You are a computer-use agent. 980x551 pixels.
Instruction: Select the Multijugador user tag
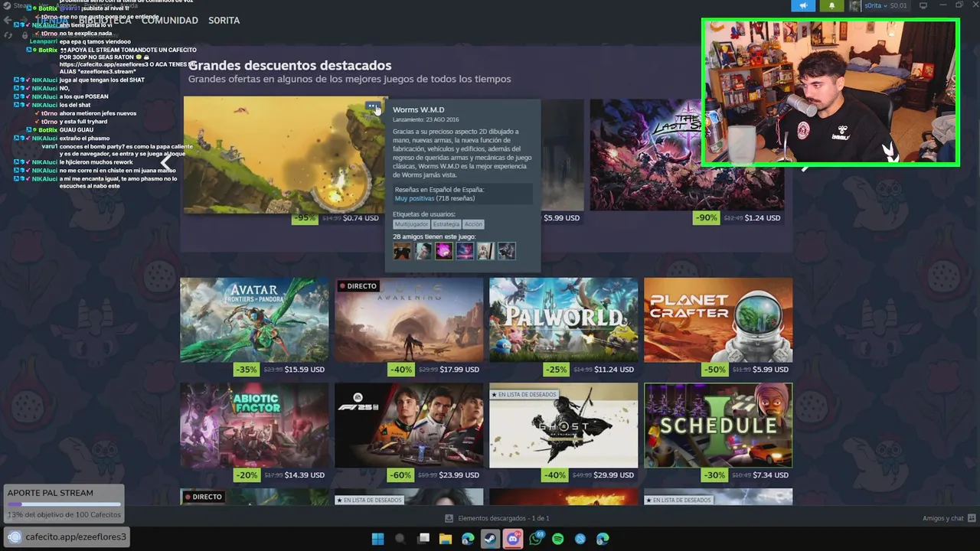point(411,224)
